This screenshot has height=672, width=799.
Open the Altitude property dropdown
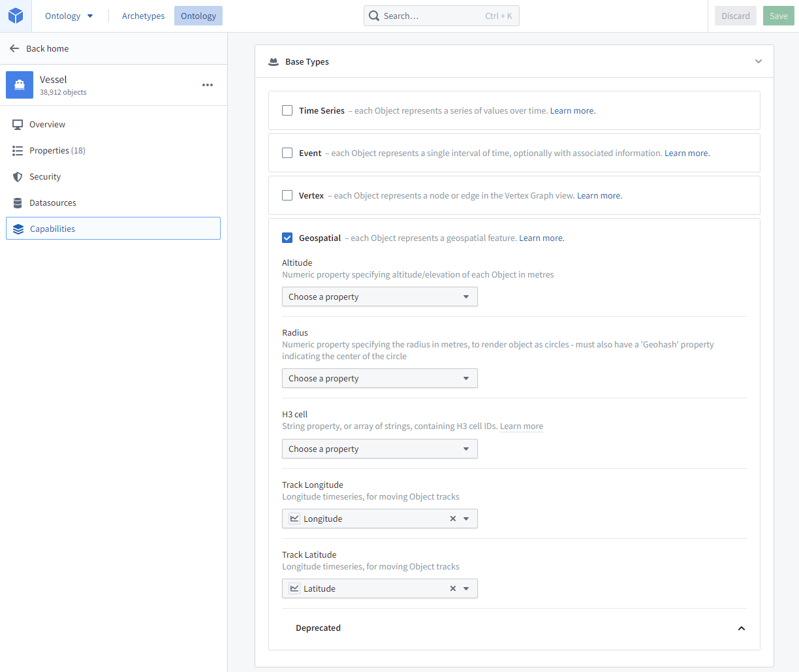pos(380,296)
